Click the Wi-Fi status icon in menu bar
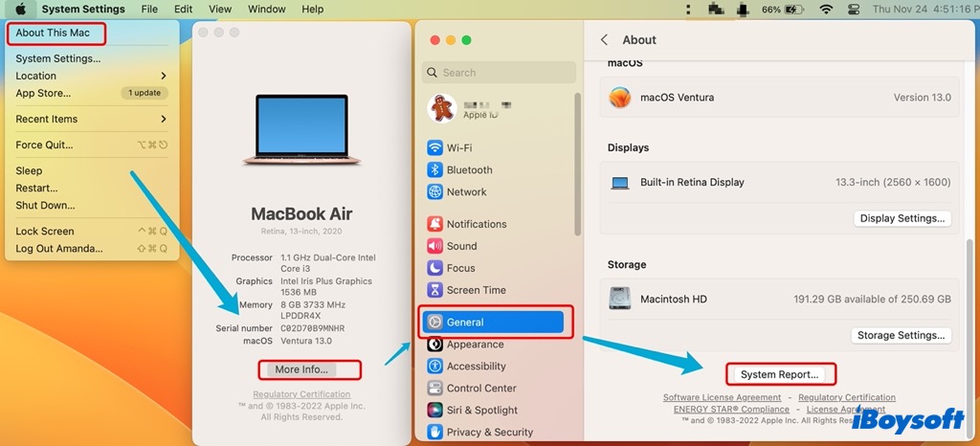Screen dimensions: 980x446 click(x=826, y=10)
